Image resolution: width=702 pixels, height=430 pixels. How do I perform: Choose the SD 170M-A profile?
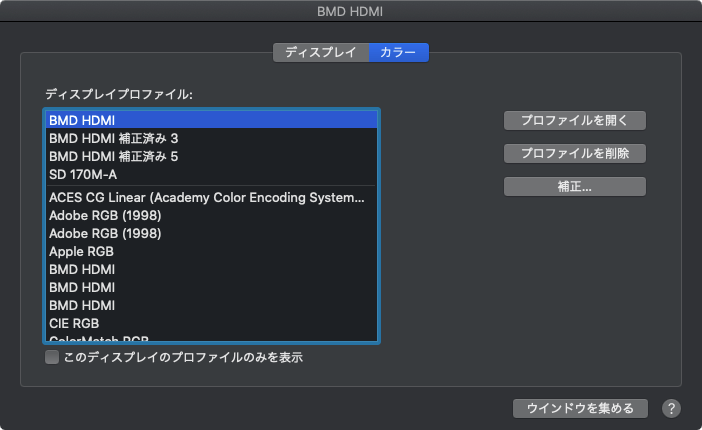(x=211, y=174)
